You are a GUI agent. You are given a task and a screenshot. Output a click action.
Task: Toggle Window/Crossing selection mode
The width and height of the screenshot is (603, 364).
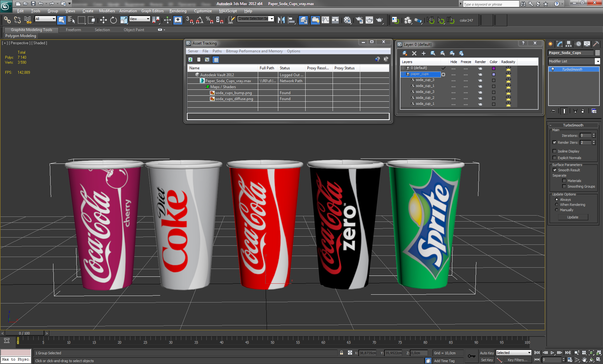pos(91,20)
